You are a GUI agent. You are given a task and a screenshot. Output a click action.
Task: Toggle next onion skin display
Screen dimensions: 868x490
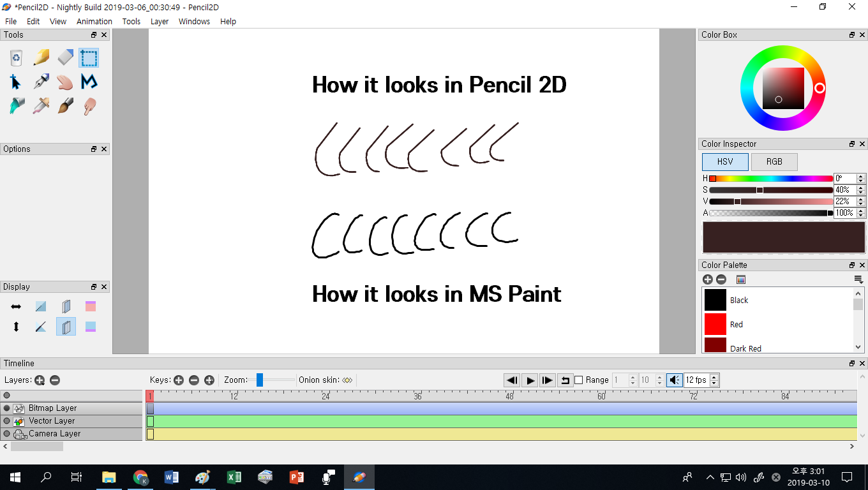(66, 327)
